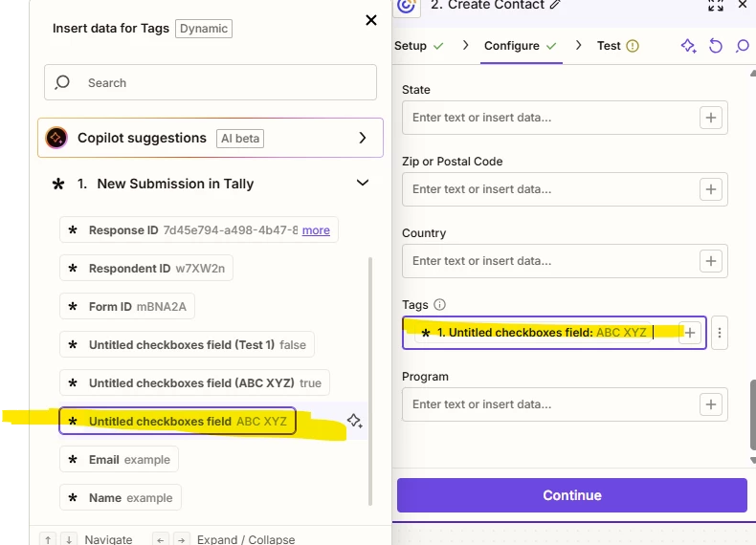Collapse the New Submission in Tally section
This screenshot has height=545, width=756.
click(x=363, y=183)
